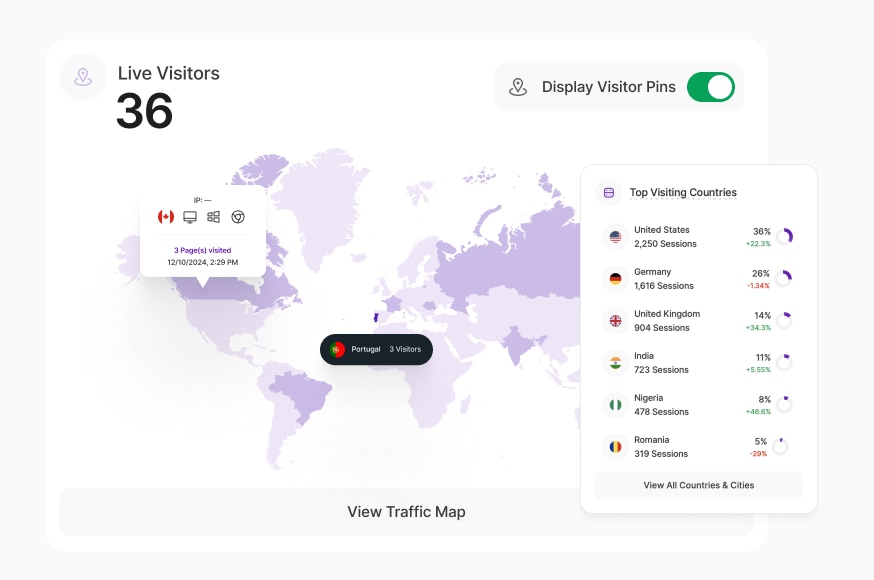Click the Windows OS icon in popup
874x580 pixels.
(x=213, y=217)
